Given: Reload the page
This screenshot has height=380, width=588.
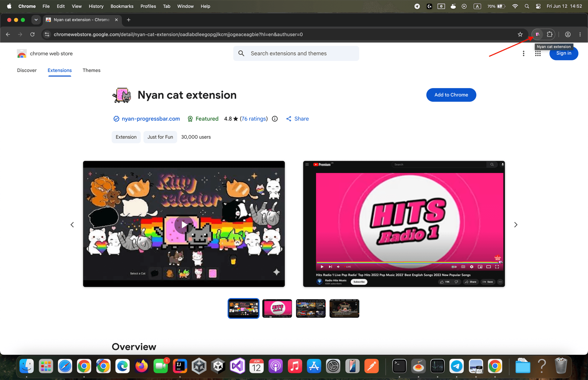Looking at the screenshot, I should [x=32, y=34].
